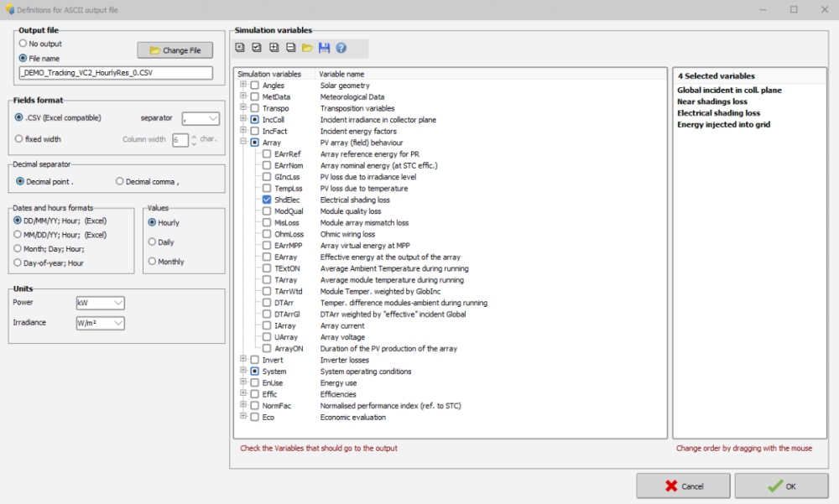Click the blue floppy-disk save icon
Screen dimensions: 839x504
[x=324, y=48]
